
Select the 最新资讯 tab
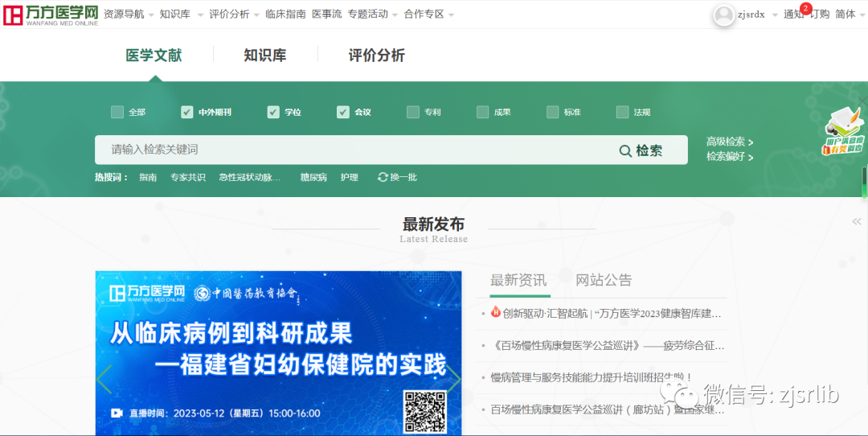coord(518,280)
